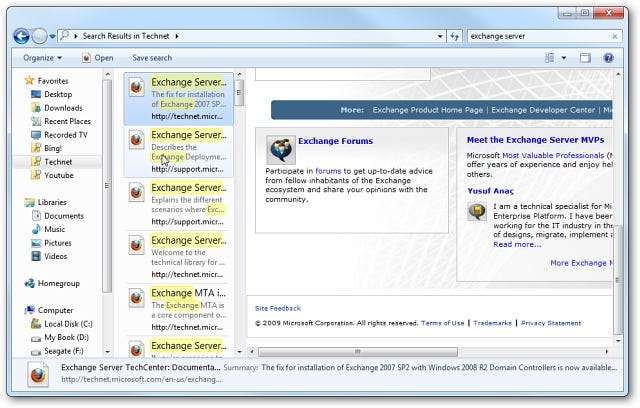Image resolution: width=640 pixels, height=408 pixels.
Task: Select result 'The fix for installation'
Action: (178, 99)
